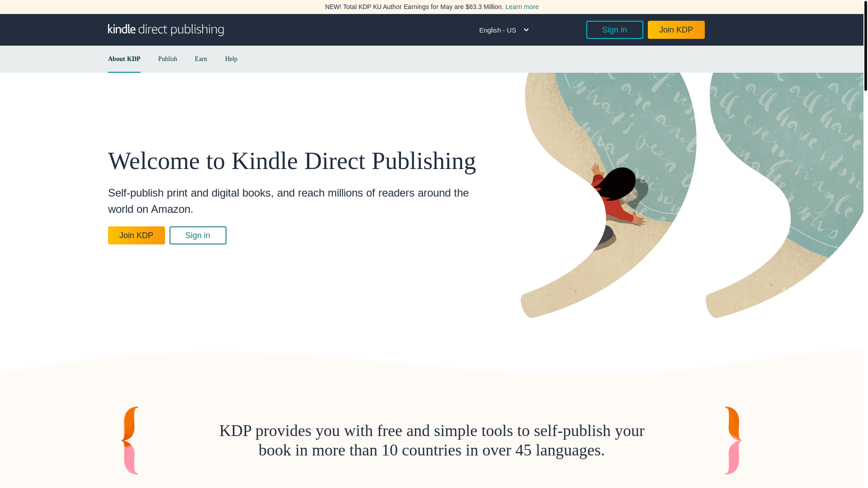Click the hero illustration of woman painting
This screenshot has height=488, width=868.
(692, 195)
